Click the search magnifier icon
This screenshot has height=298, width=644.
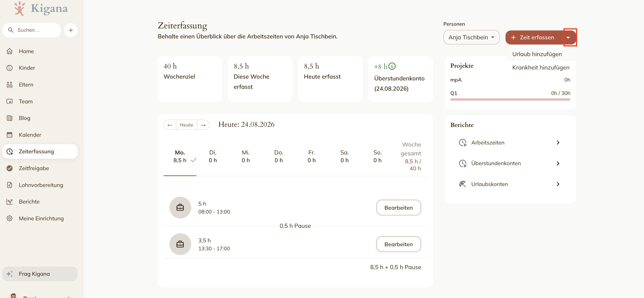tap(10, 30)
